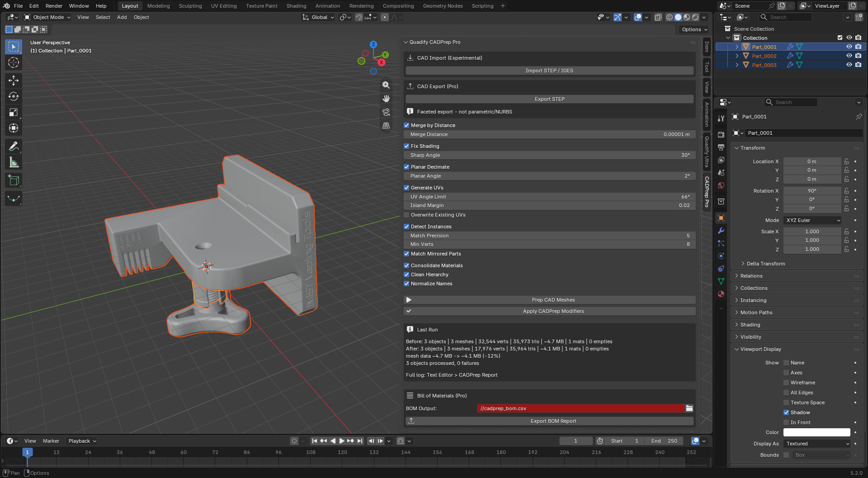Select the Move tool in toolbar

(14, 80)
